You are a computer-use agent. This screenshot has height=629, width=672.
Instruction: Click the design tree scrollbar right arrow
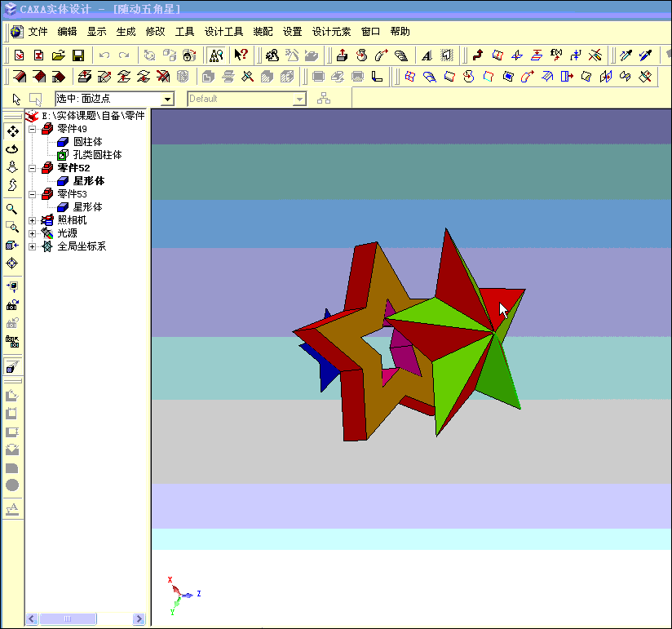coord(139,618)
